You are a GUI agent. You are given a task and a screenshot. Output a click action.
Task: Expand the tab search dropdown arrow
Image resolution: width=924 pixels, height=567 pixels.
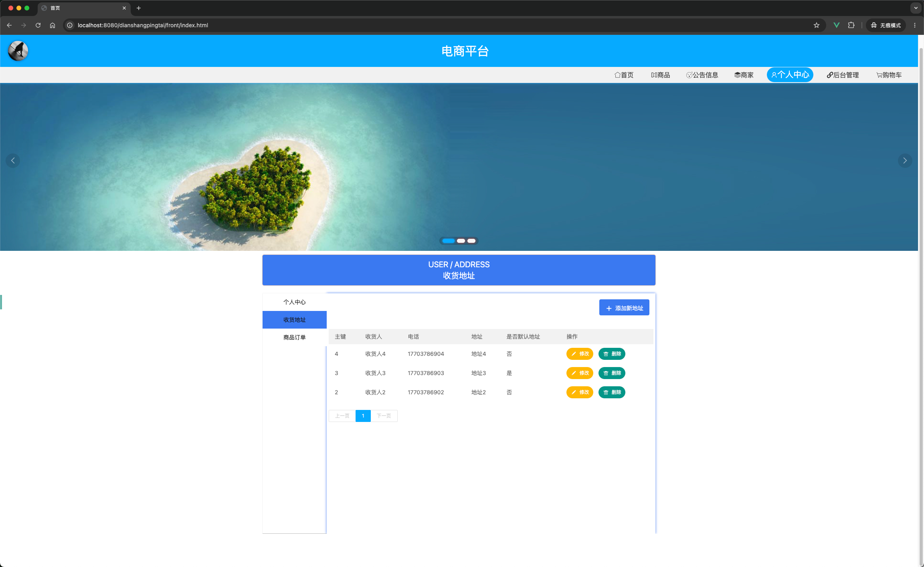tap(916, 8)
